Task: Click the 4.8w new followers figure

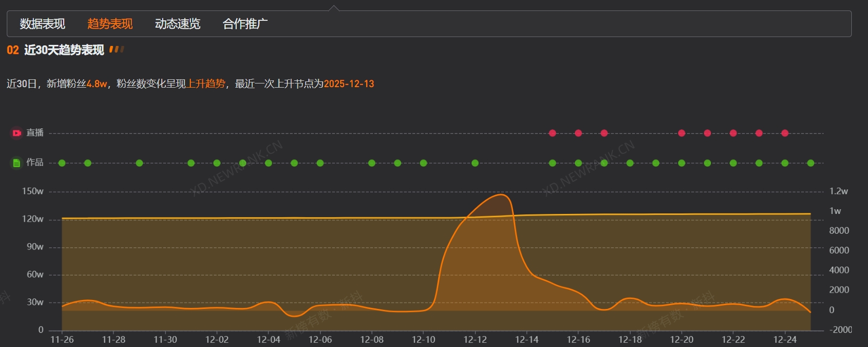Action: [x=97, y=84]
